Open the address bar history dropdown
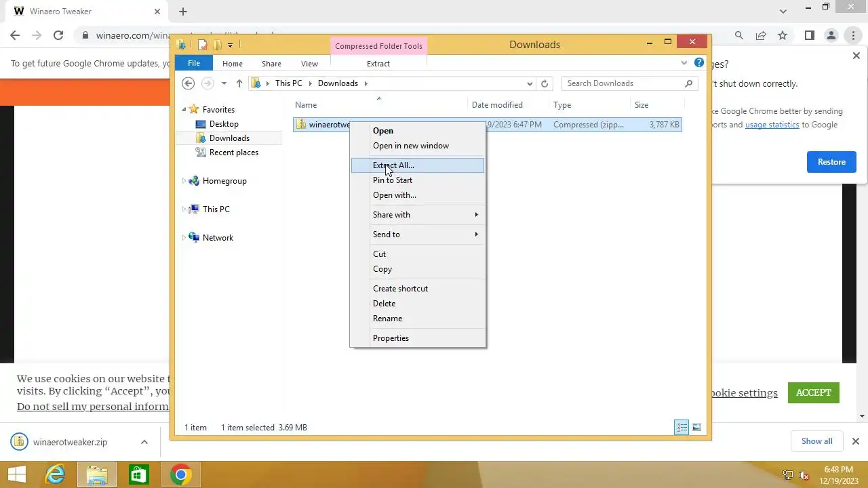The image size is (868, 488). [530, 83]
